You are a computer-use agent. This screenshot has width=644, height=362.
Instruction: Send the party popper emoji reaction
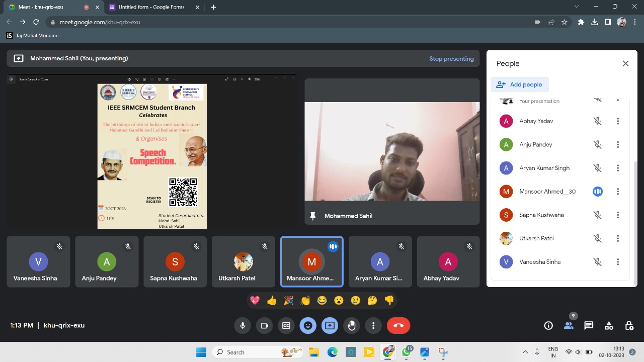tap(288, 301)
